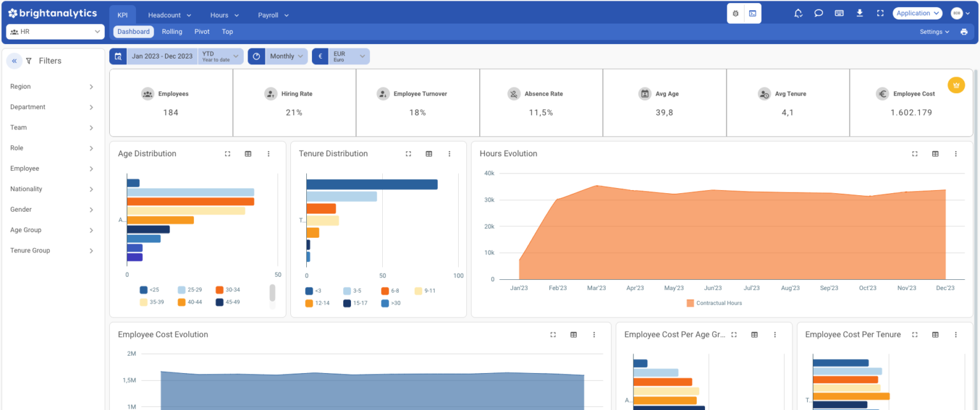This screenshot has width=980, height=410.
Task: Expand the Age Distribution chart to fullscreen
Action: [x=228, y=154]
